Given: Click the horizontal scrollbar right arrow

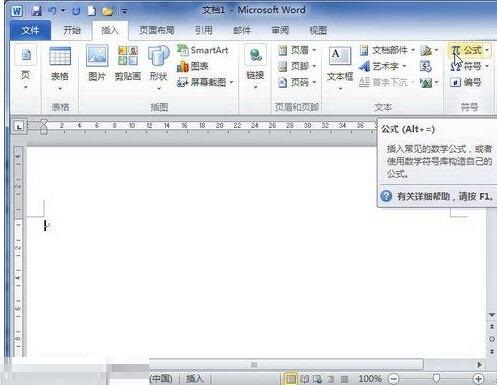Looking at the screenshot, I should coord(479,364).
